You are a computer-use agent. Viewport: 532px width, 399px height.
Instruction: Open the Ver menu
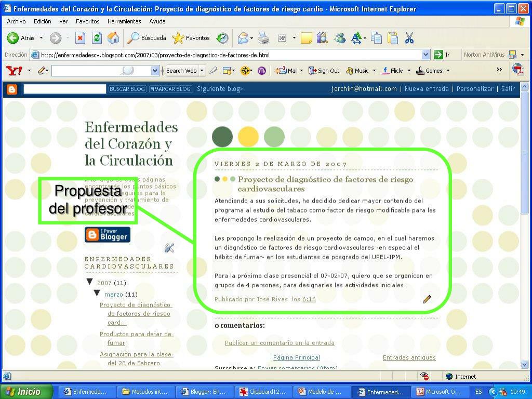tap(63, 21)
